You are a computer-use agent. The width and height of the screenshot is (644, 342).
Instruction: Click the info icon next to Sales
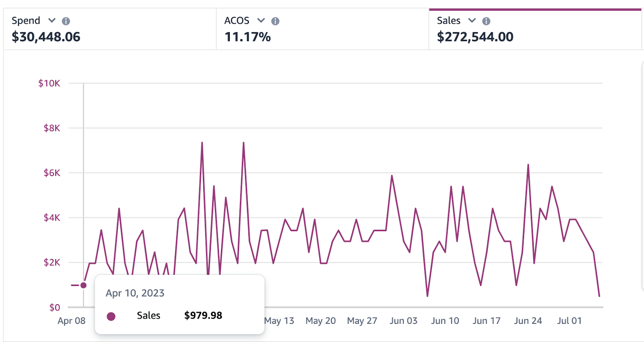pyautogui.click(x=486, y=21)
